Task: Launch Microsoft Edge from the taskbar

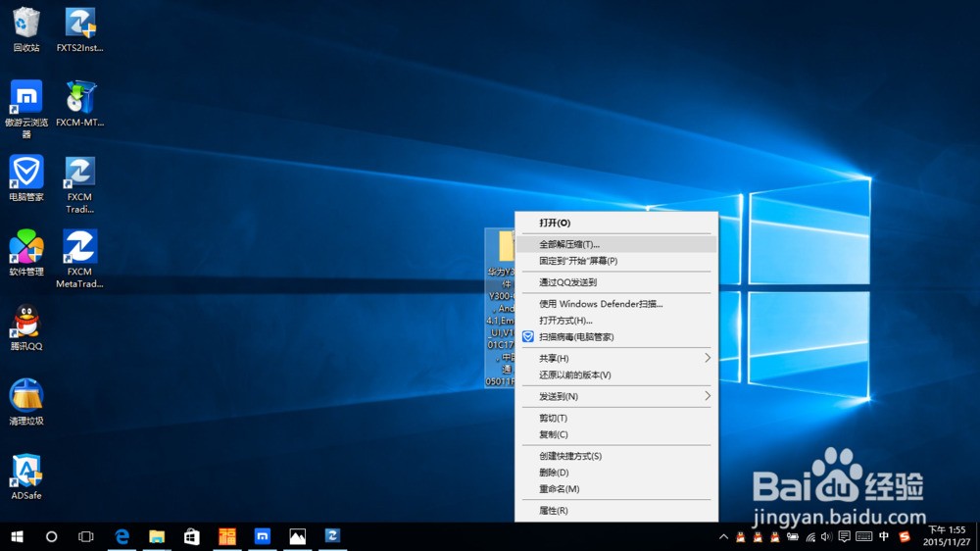Action: click(122, 536)
